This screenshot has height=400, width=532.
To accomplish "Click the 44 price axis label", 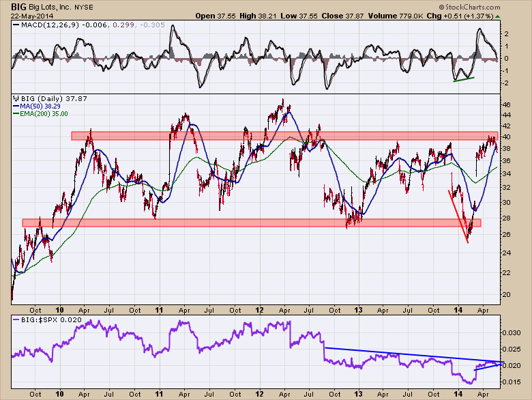I will point(506,115).
